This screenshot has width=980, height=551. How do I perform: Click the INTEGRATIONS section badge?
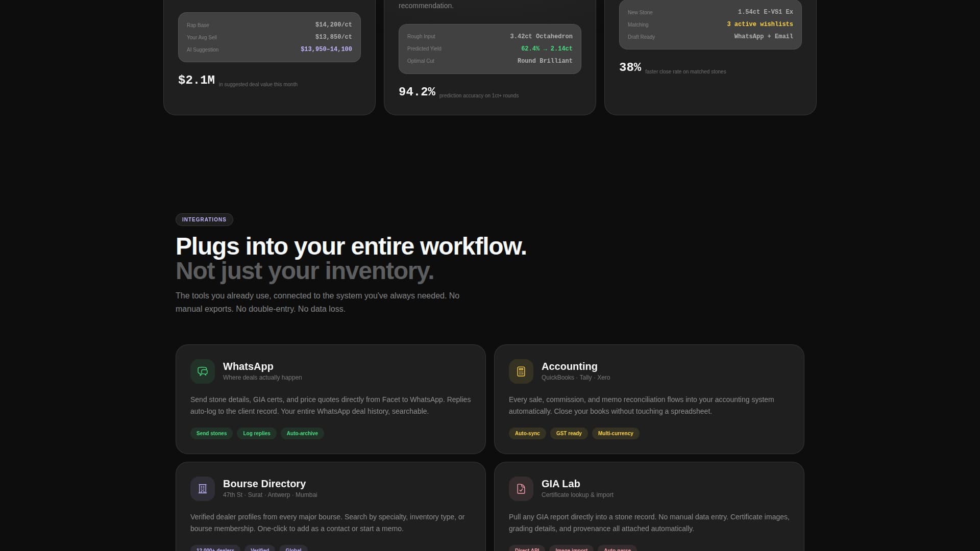[x=204, y=219]
